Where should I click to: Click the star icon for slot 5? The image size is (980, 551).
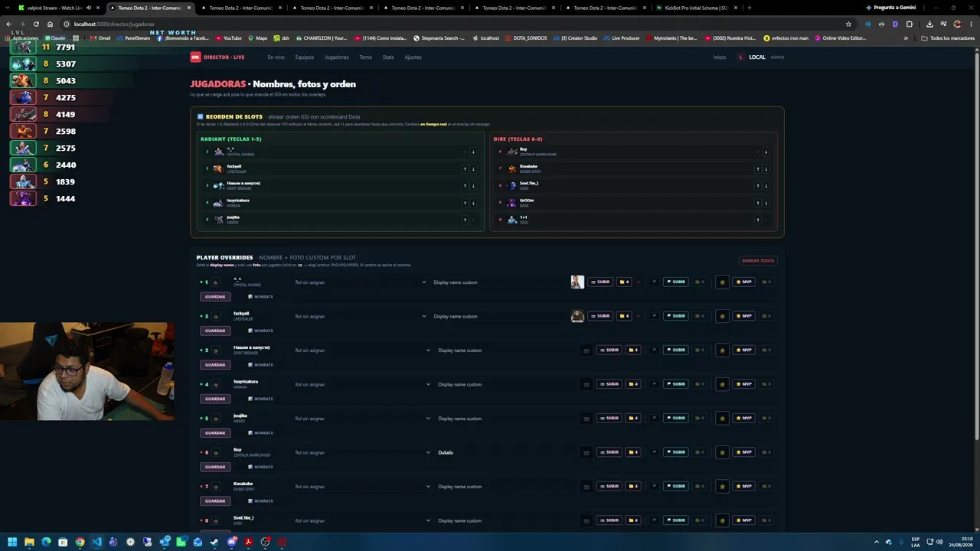[722, 419]
